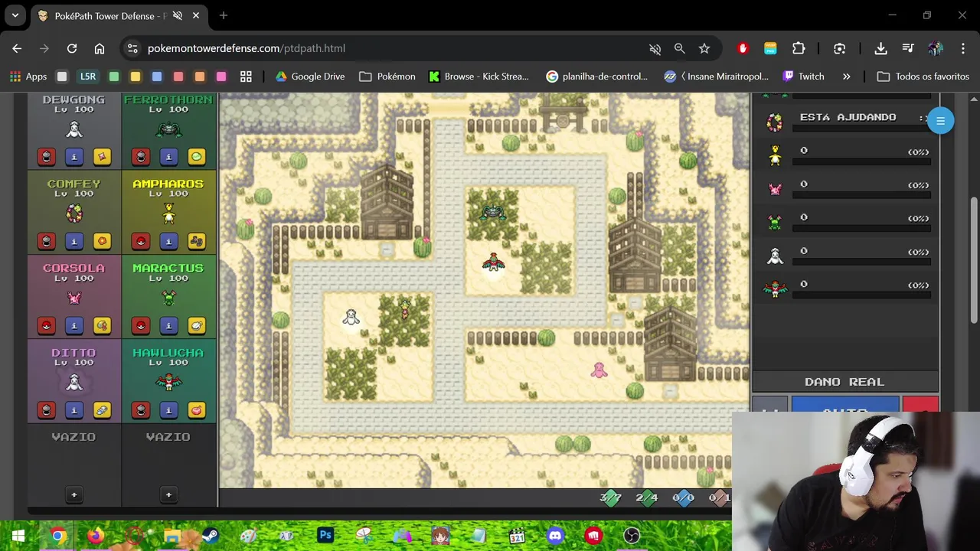Click Ampharos's red pokeball button
The image size is (980, 551).
click(141, 241)
